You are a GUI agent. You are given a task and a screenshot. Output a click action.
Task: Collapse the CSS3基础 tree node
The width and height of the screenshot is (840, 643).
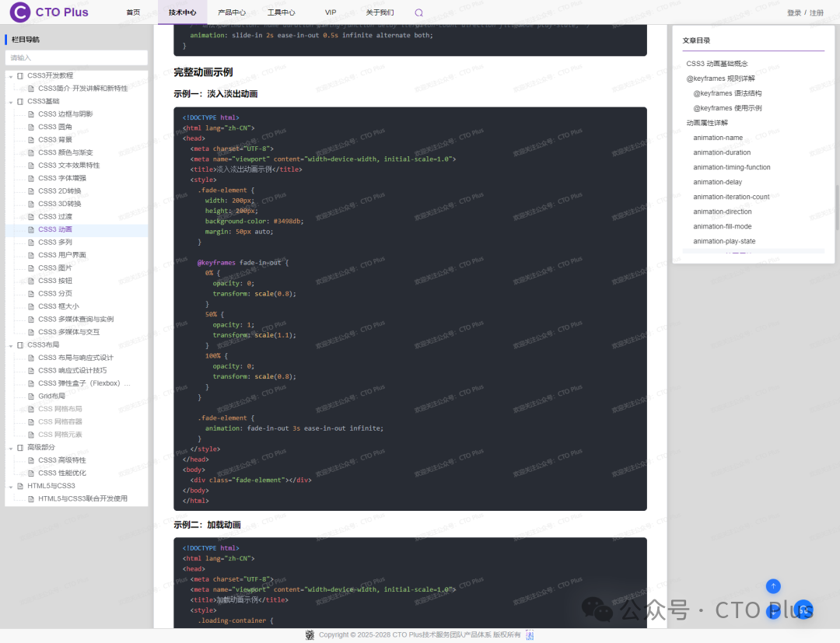pyautogui.click(x=11, y=102)
